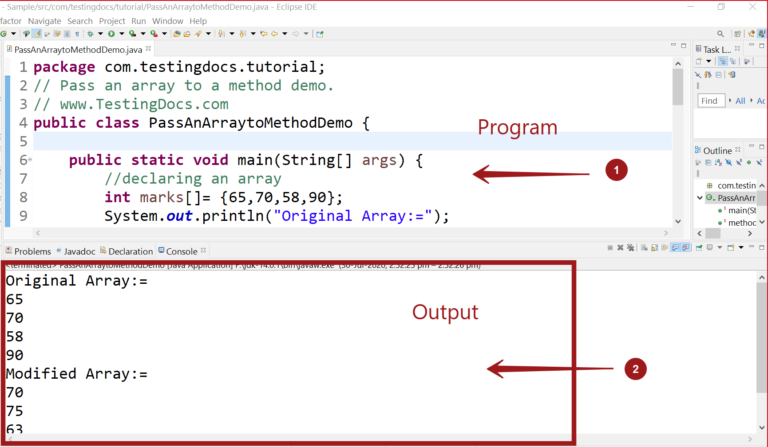Click the Find field in Task List
This screenshot has width=768, height=447.
712,101
